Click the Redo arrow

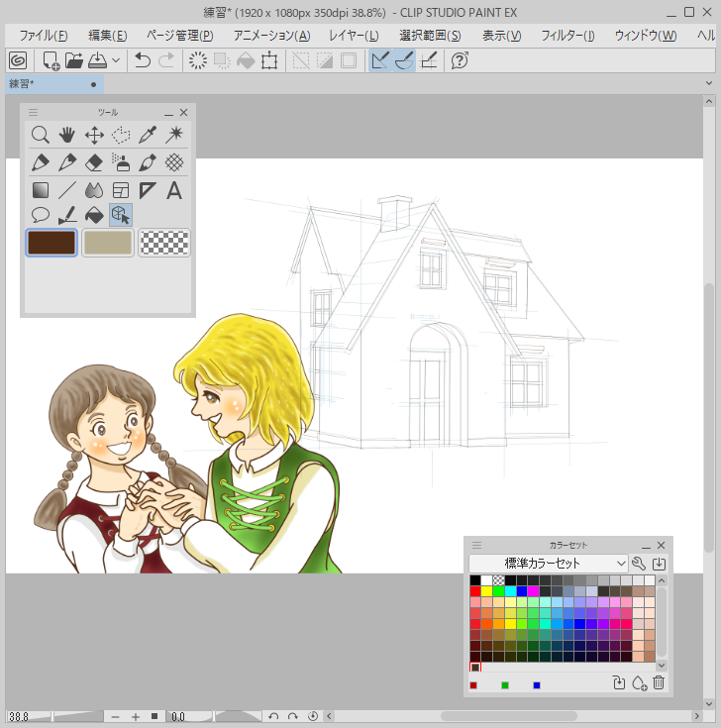[166, 60]
